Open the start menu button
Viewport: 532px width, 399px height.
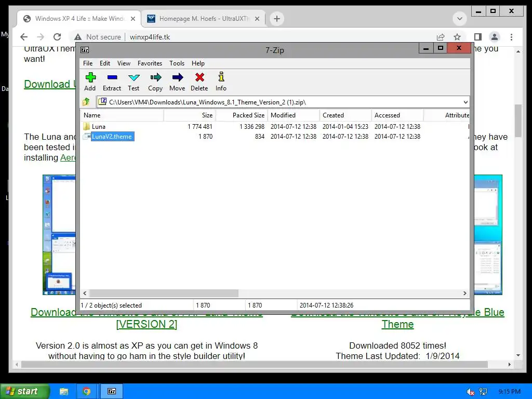(25, 391)
